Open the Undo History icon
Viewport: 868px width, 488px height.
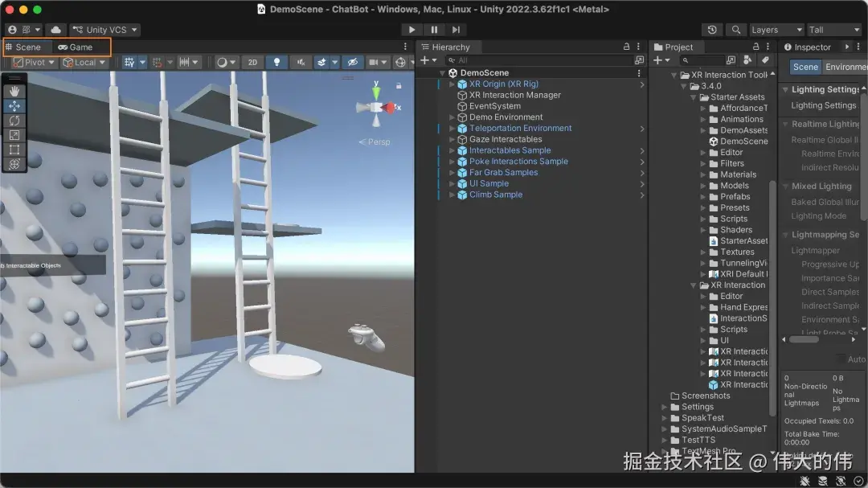(712, 30)
